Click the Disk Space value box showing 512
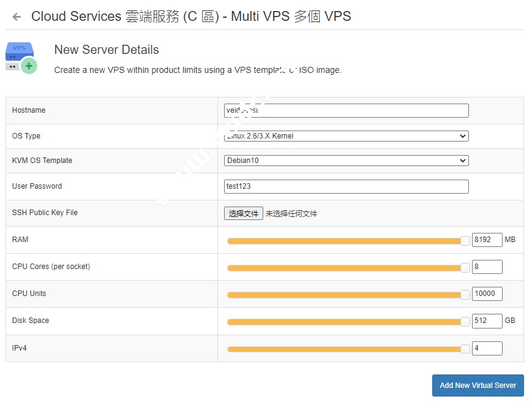This screenshot has height=410, width=532. tap(487, 321)
